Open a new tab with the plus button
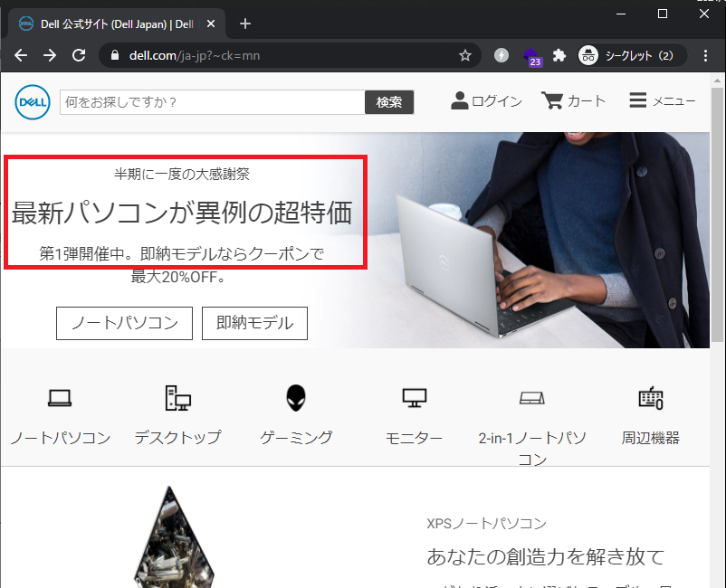 (x=244, y=24)
